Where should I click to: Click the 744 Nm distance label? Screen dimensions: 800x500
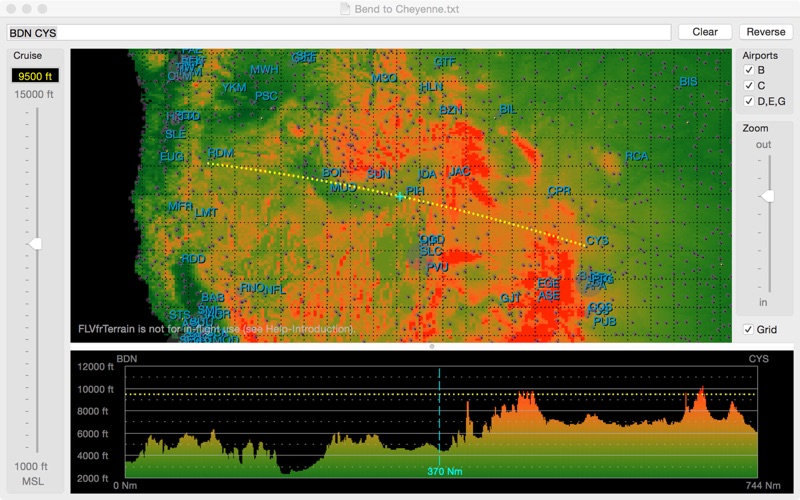763,485
